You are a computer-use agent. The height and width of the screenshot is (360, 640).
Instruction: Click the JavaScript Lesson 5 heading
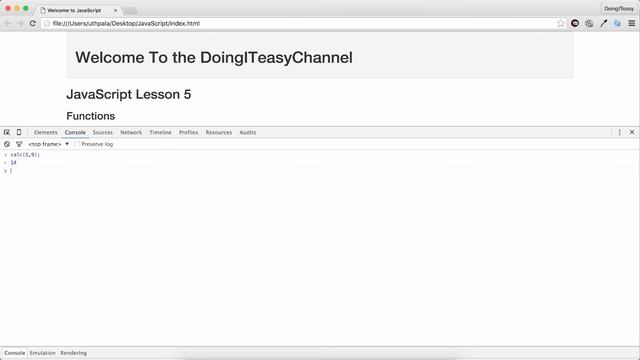(x=129, y=94)
